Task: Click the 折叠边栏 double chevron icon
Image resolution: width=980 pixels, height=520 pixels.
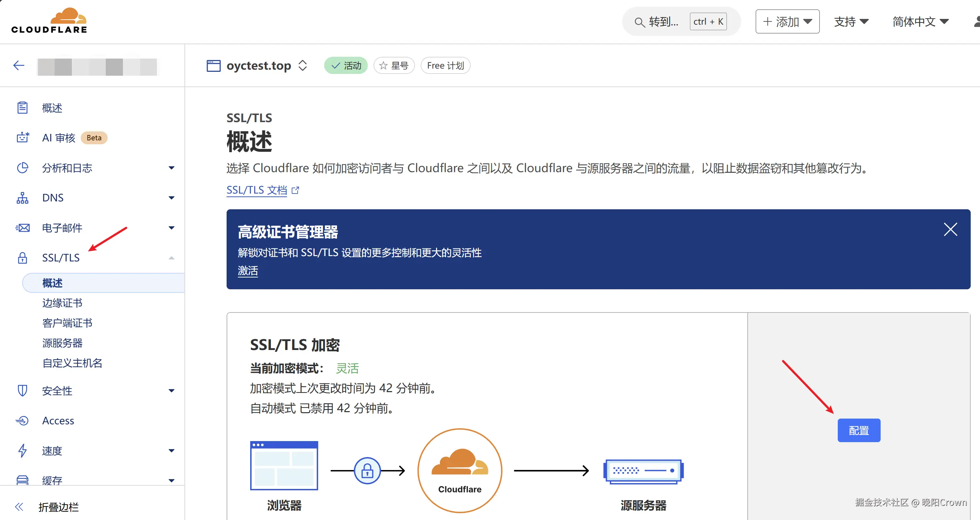Action: pos(19,507)
